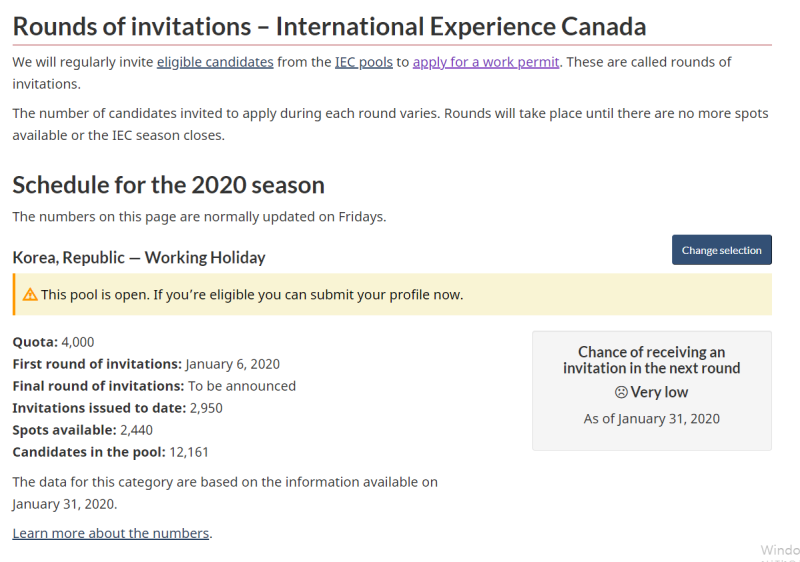The width and height of the screenshot is (800, 562).
Task: Follow the apply for a work permit link
Action: [486, 62]
